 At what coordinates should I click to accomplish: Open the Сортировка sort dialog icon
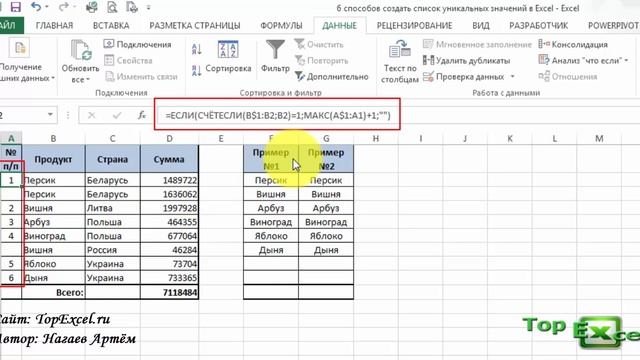pyautogui.click(x=228, y=50)
